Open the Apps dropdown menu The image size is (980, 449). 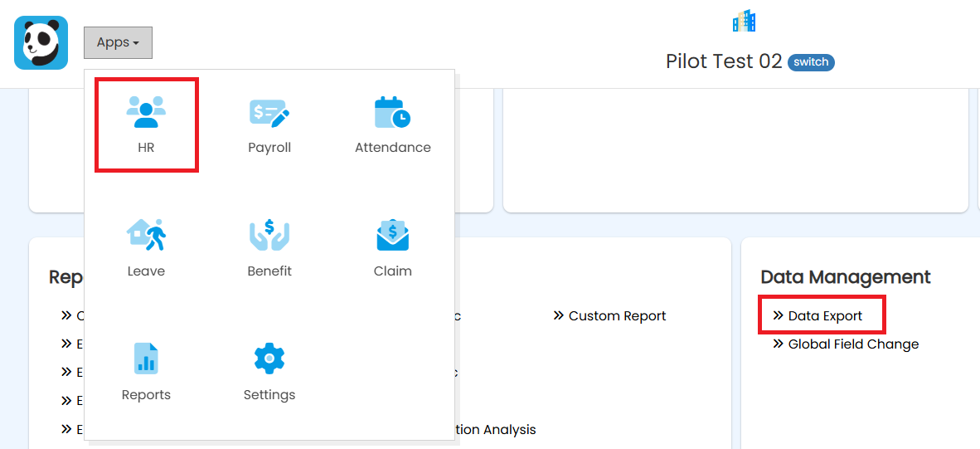point(118,42)
